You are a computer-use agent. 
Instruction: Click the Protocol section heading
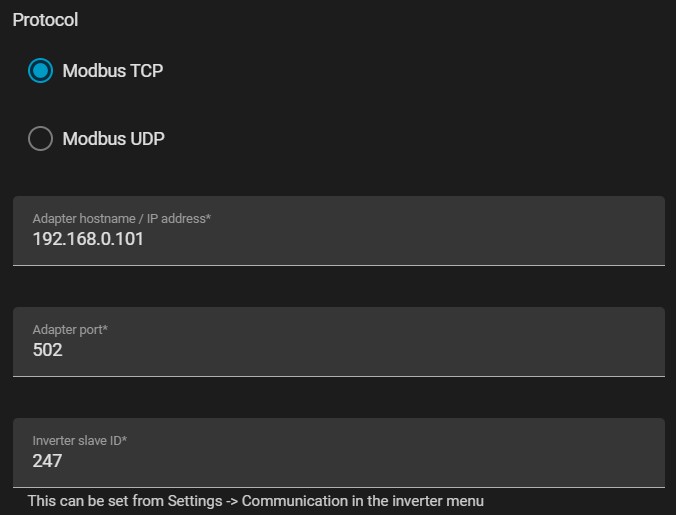[45, 20]
